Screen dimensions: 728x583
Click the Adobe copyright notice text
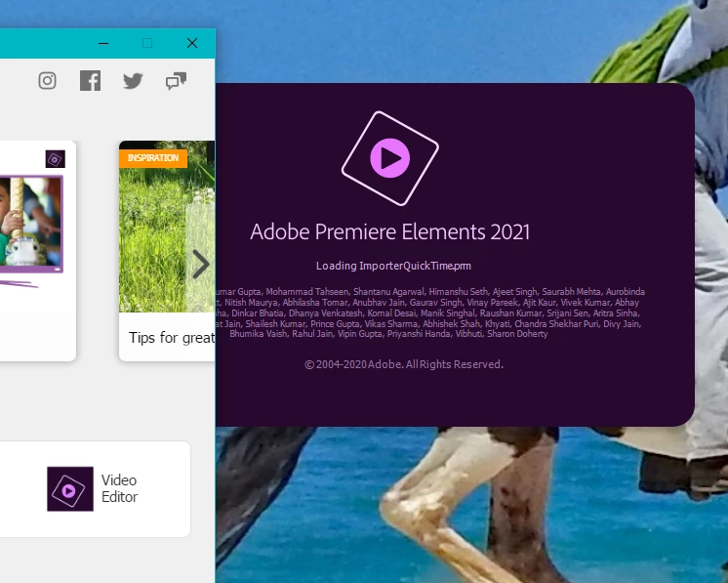pyautogui.click(x=404, y=364)
